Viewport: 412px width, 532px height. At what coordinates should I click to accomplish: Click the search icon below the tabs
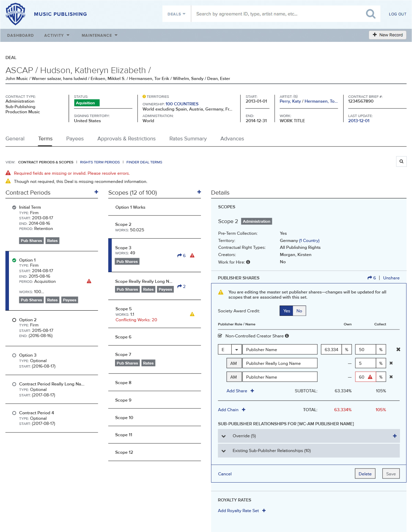[x=401, y=161]
